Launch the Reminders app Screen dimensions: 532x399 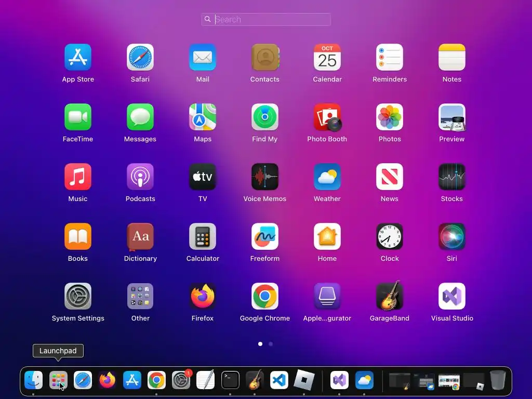click(x=390, y=57)
